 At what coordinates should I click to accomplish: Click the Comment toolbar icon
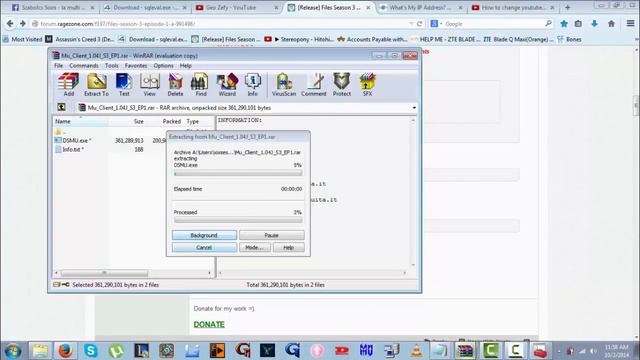314,84
